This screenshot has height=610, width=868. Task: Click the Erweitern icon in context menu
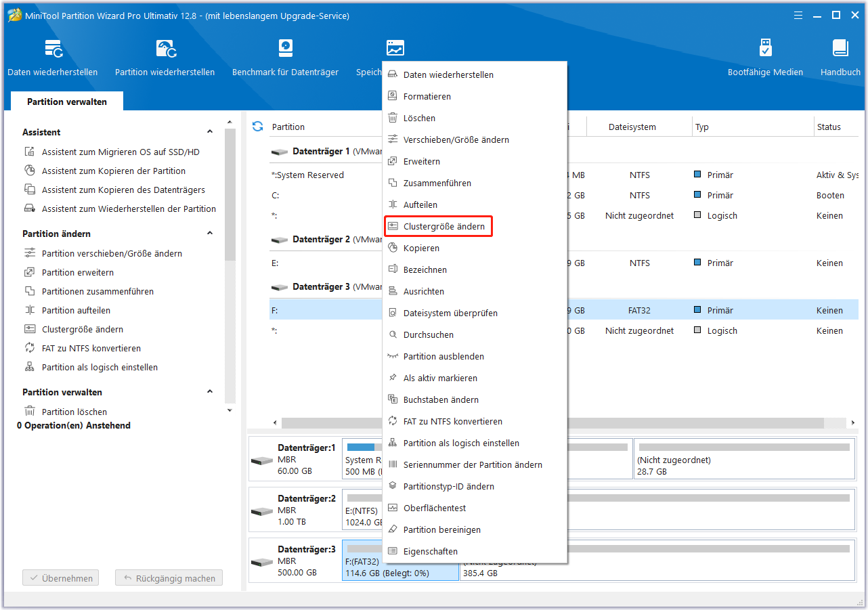(392, 161)
